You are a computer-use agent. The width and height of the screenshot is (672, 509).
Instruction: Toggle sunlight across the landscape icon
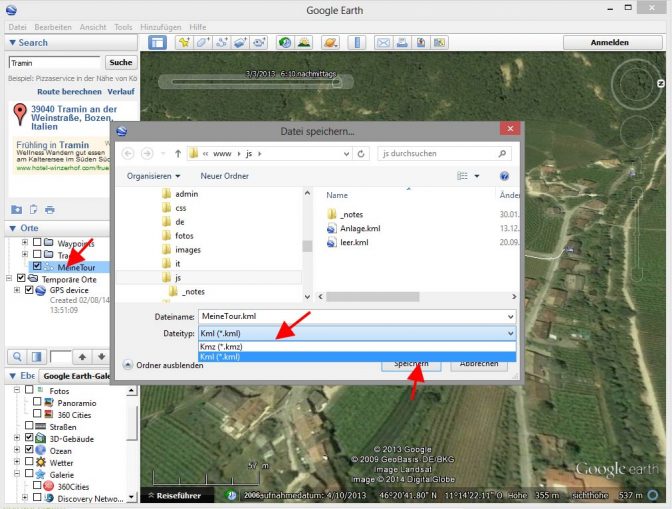304,42
